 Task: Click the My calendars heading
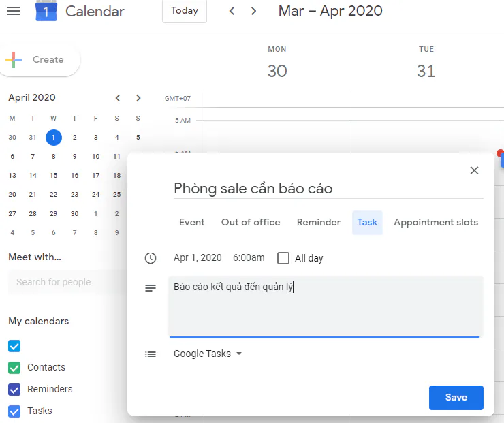point(39,321)
